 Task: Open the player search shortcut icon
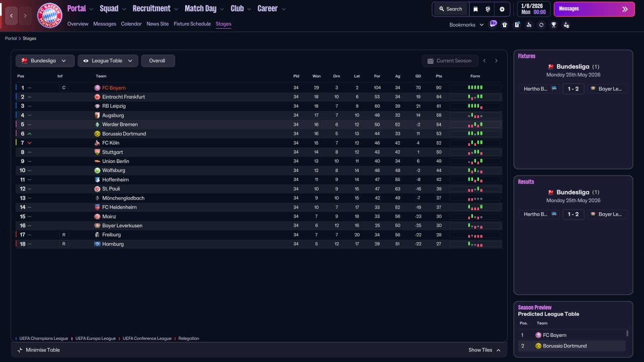pyautogui.click(x=529, y=25)
